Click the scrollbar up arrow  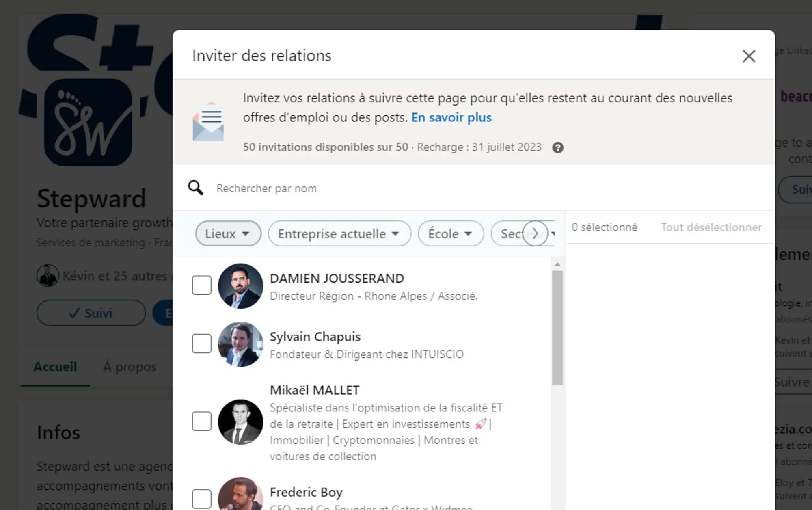(x=557, y=264)
